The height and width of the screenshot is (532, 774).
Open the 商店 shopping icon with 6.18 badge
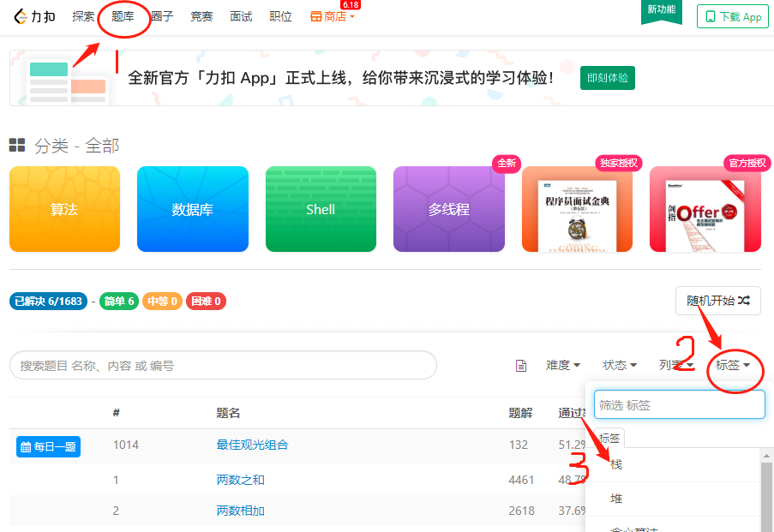click(315, 15)
